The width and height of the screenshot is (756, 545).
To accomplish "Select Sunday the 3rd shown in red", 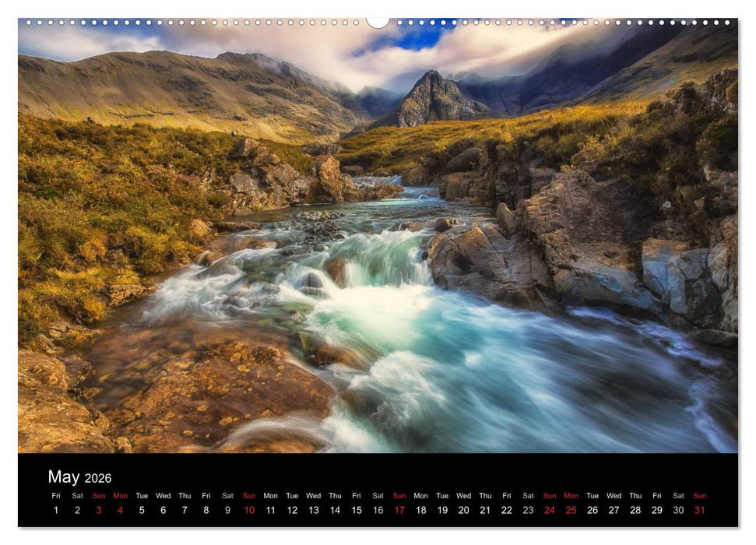I will click(x=98, y=508).
